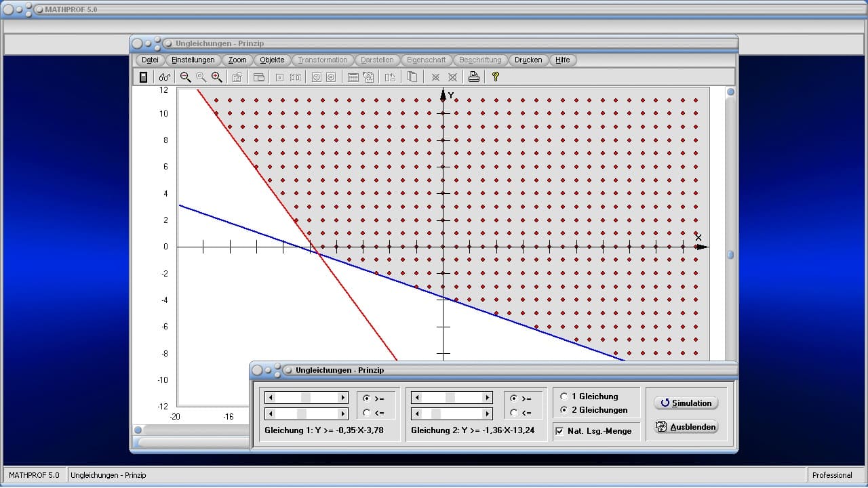Click the MATHPROF 5.0 status bar entry
This screenshot has width=868, height=488.
click(34, 475)
